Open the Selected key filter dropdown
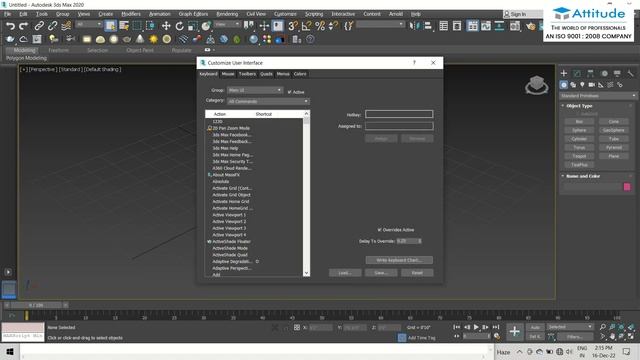Screen dimensions: 640x360 click(x=570, y=327)
